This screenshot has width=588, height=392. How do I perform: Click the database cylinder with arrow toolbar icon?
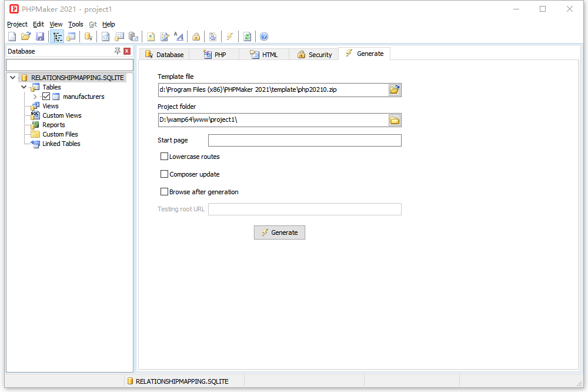click(x=89, y=36)
